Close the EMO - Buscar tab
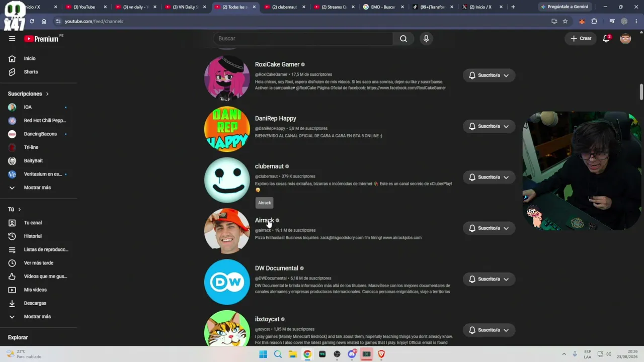Screen dimensions: 644x362 [x=402, y=7]
